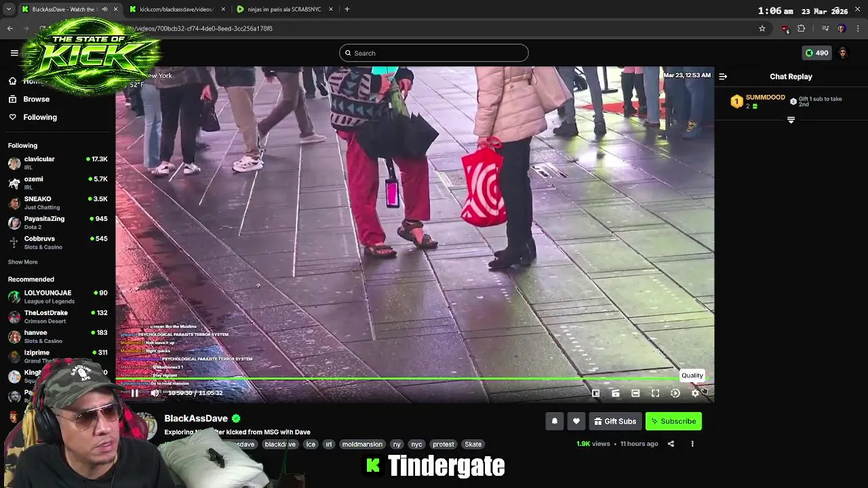Select the blackdave tag
Viewport: 868px width, 488px height.
[280, 444]
